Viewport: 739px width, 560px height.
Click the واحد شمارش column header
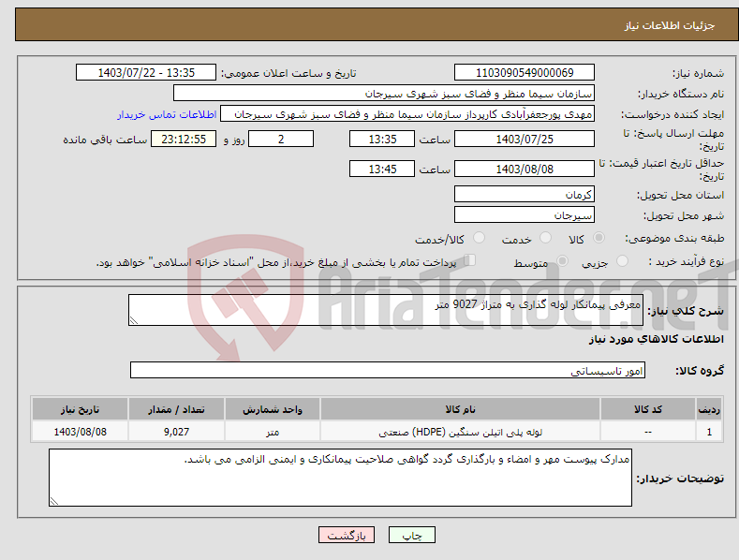point(273,409)
